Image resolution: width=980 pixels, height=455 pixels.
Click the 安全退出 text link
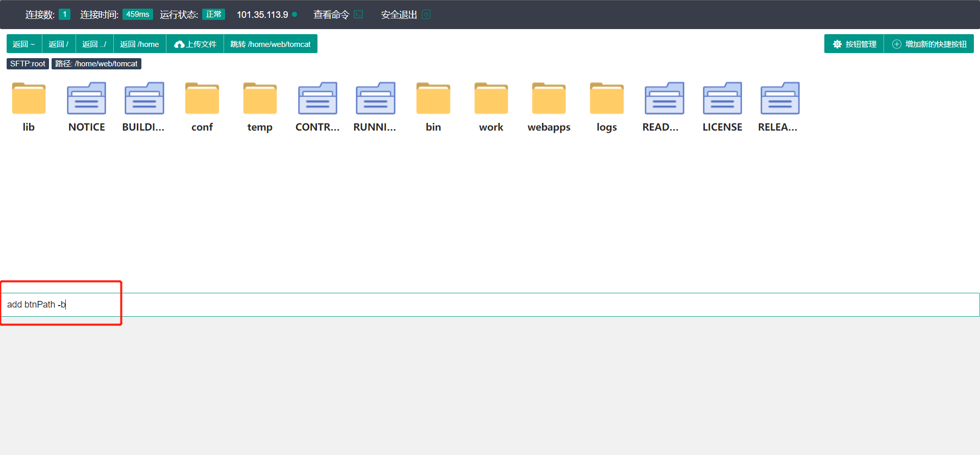point(399,14)
